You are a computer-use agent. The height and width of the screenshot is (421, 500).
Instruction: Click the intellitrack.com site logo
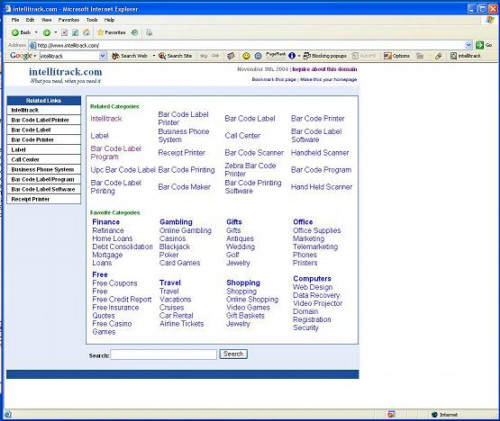tap(65, 72)
